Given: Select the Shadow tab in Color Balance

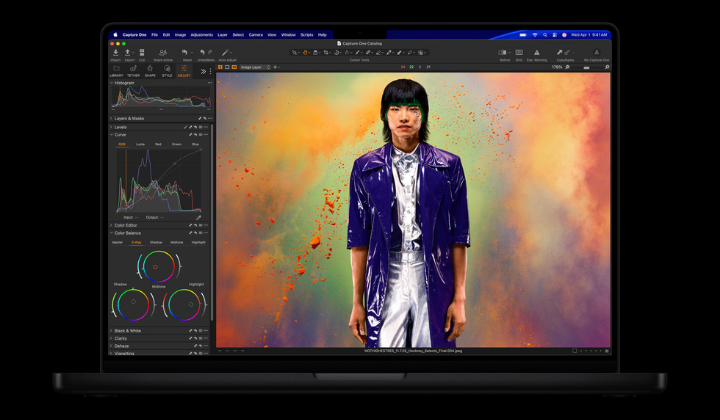Looking at the screenshot, I should [155, 241].
